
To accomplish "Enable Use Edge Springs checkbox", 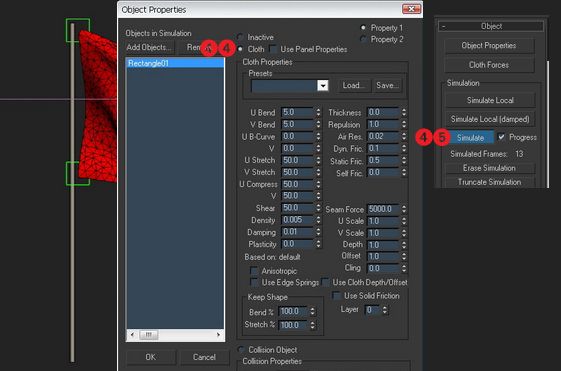I will [x=254, y=282].
